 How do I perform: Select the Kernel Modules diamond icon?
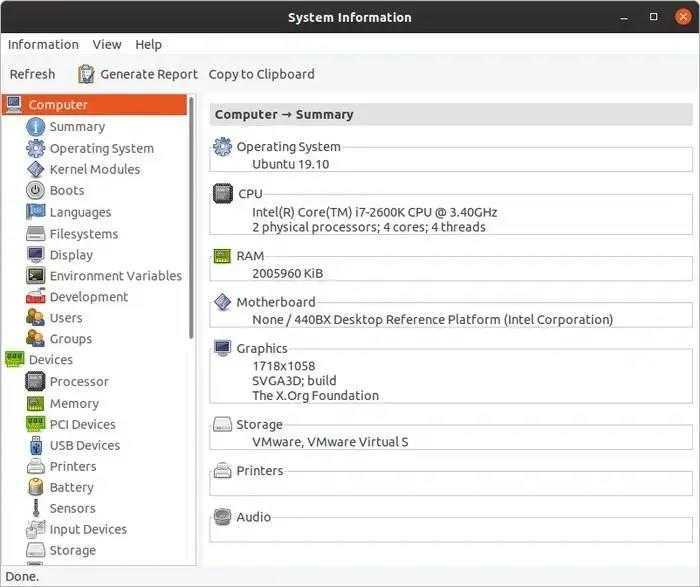click(x=35, y=170)
